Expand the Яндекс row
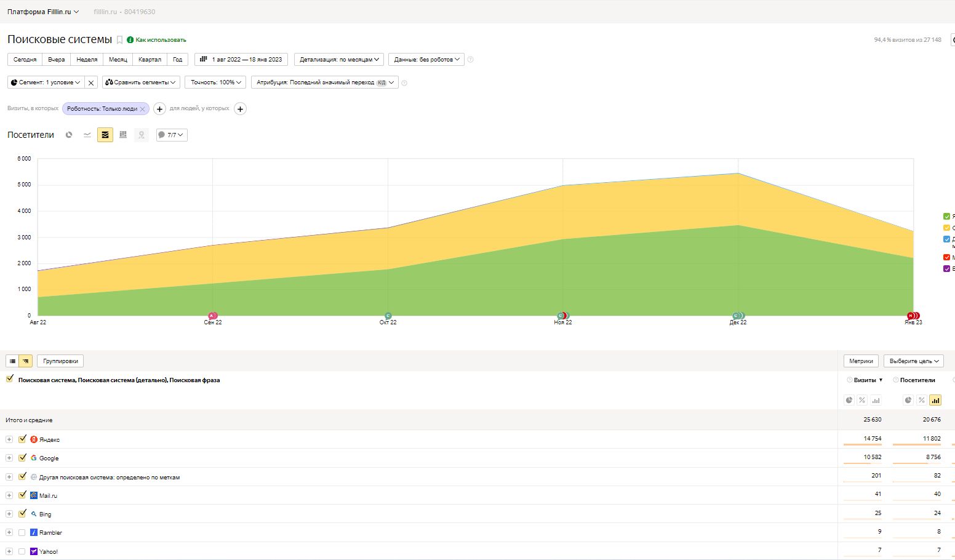This screenshot has width=955, height=560. [9, 439]
